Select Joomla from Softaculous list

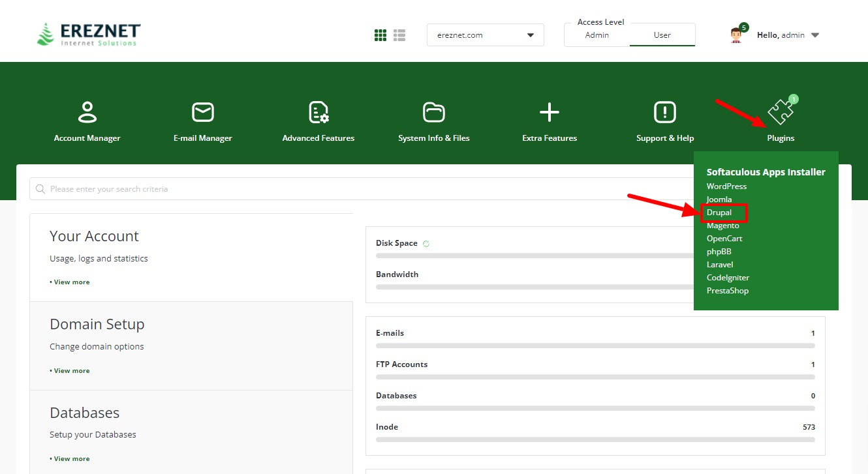tap(719, 200)
